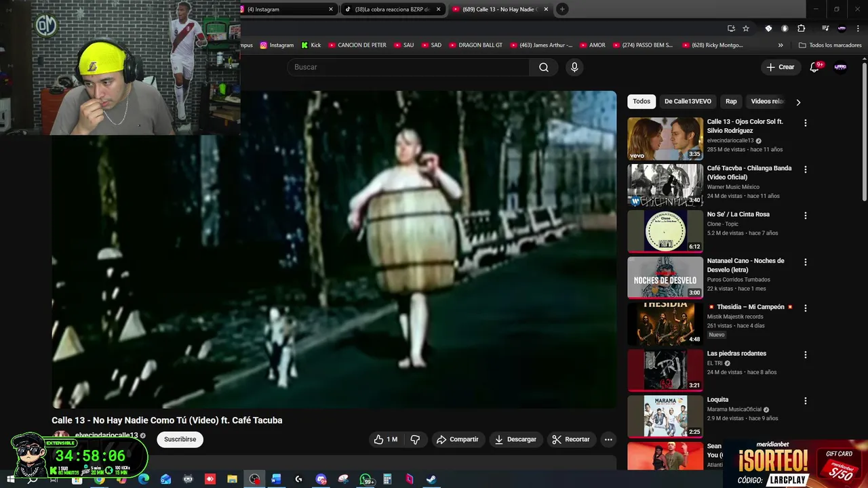Open the AMOR bookmark
This screenshot has height=488, width=868.
pos(593,45)
